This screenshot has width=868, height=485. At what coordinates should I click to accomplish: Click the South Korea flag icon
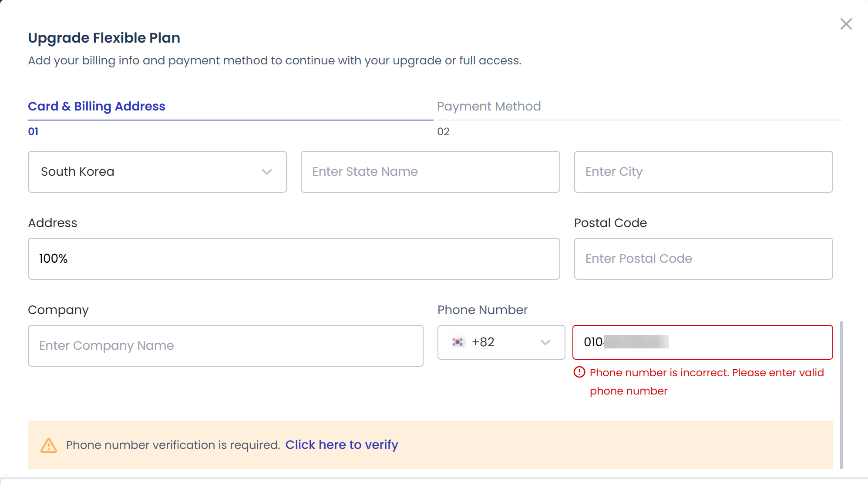tap(458, 342)
